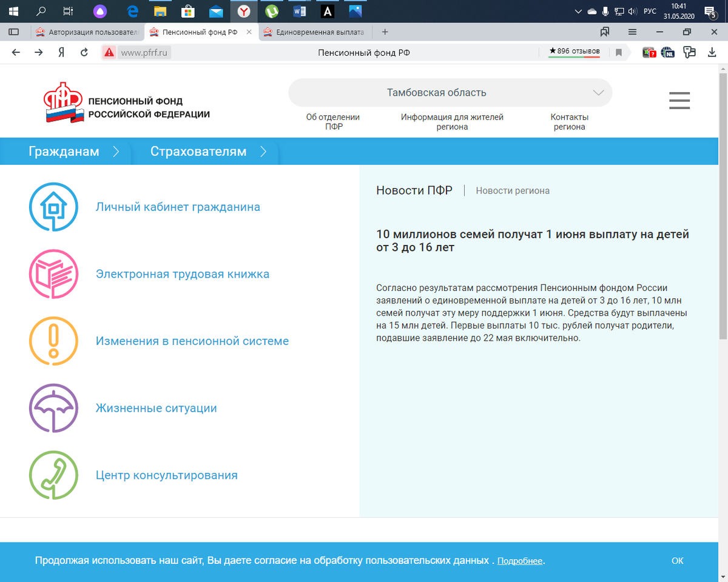This screenshot has width=728, height=582.
Task: Expand the Страхователям menu arrow
Action: point(263,152)
